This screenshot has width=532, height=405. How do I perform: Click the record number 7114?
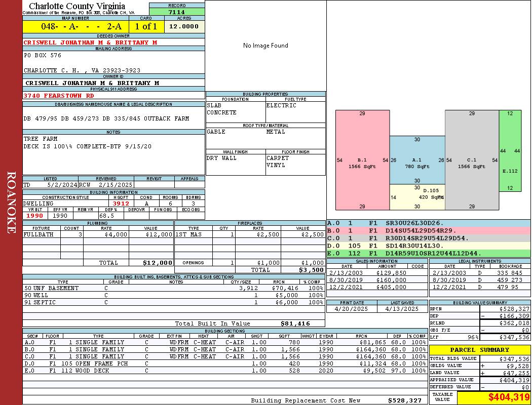point(176,12)
